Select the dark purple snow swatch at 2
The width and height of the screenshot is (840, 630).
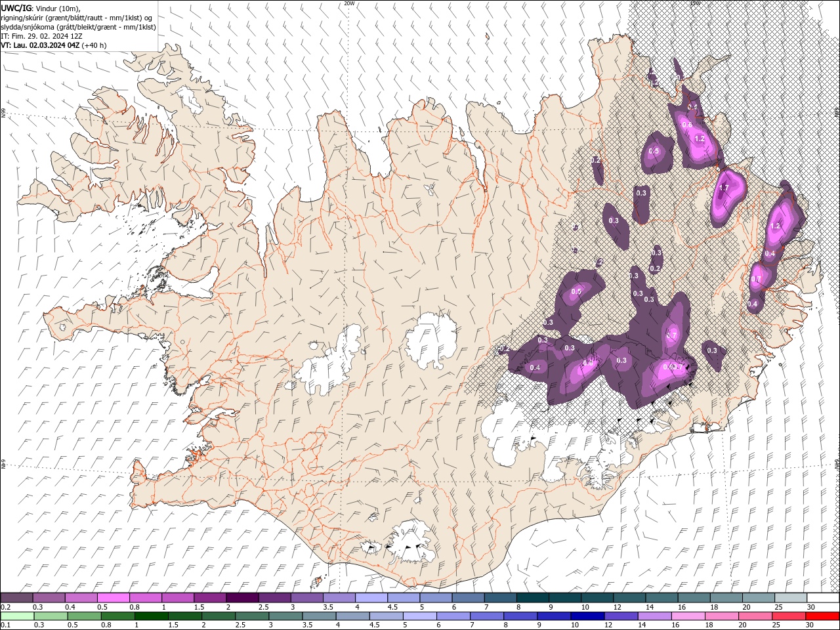pos(241,598)
